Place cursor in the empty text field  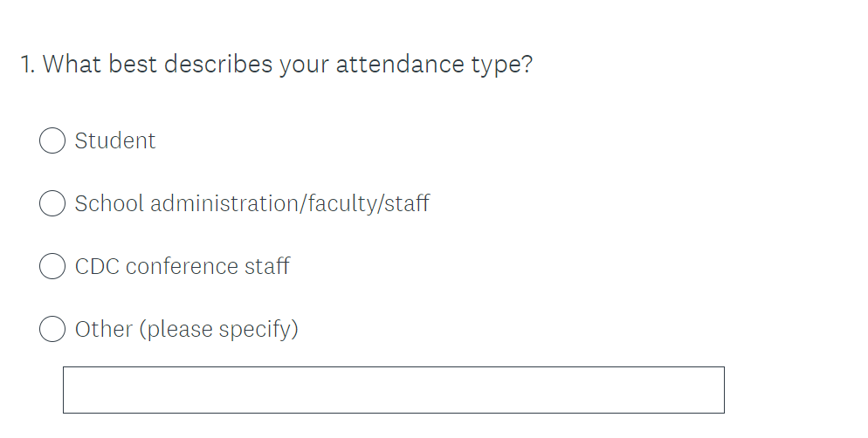393,390
